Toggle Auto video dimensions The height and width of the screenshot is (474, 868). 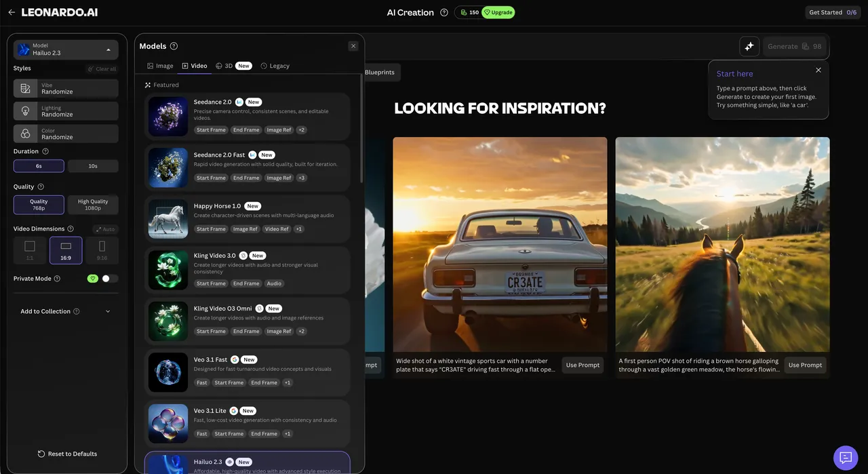coord(105,229)
